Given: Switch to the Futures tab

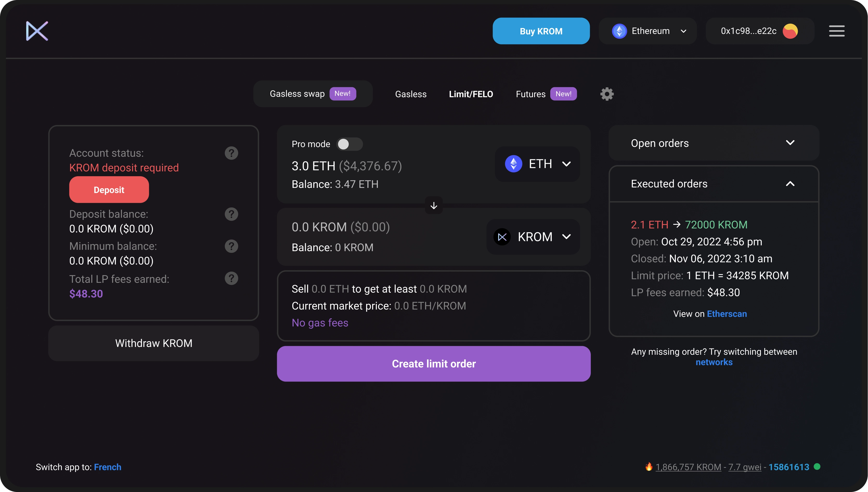Looking at the screenshot, I should point(530,94).
